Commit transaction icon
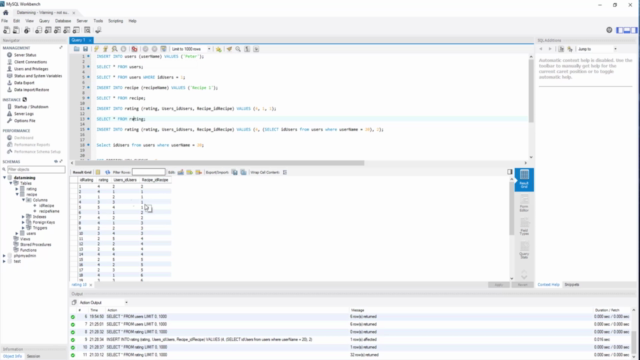 coord(145,49)
